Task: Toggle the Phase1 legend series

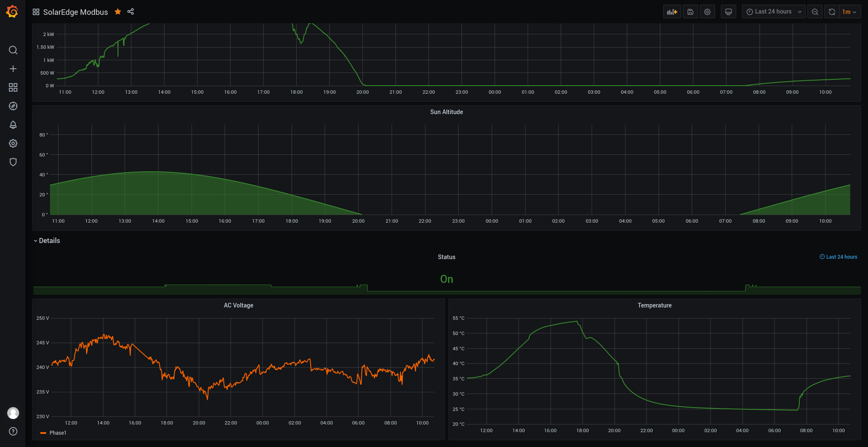Action: point(58,433)
